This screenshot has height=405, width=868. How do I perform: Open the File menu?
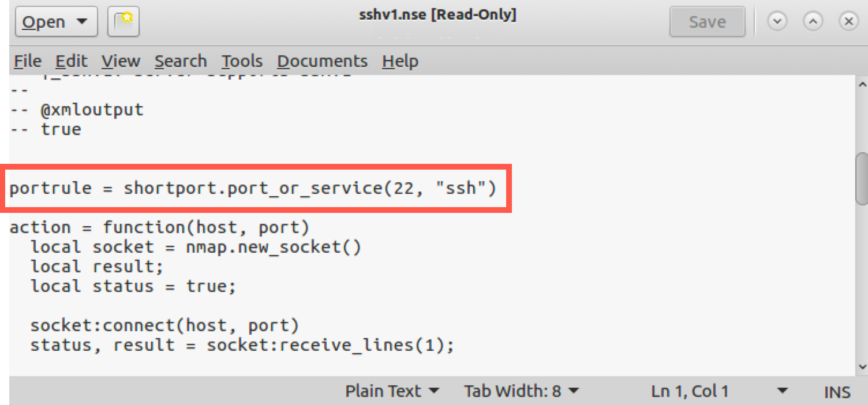[27, 61]
